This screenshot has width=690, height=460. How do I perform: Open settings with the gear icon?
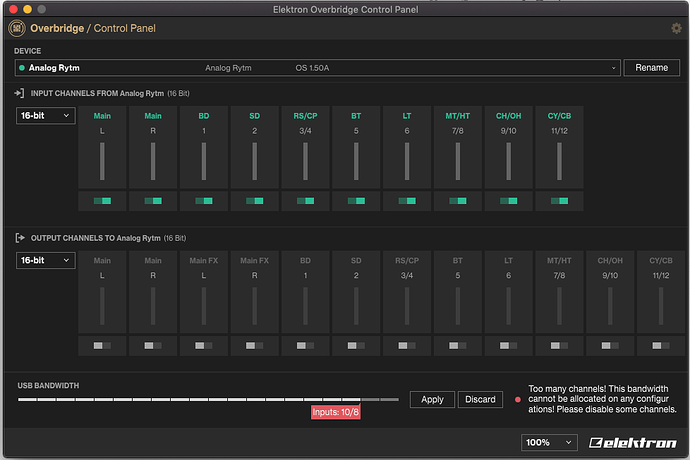coord(676,29)
